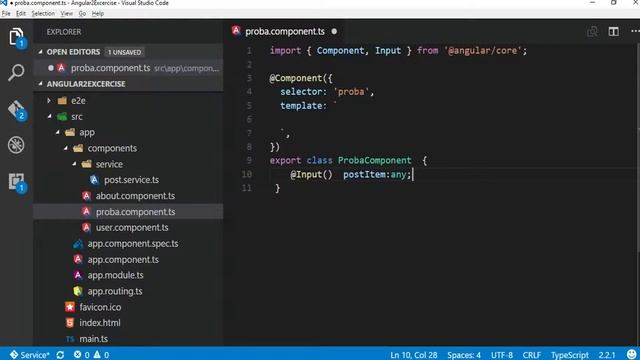
Task: Collapse the src folder
Action: 49,116
